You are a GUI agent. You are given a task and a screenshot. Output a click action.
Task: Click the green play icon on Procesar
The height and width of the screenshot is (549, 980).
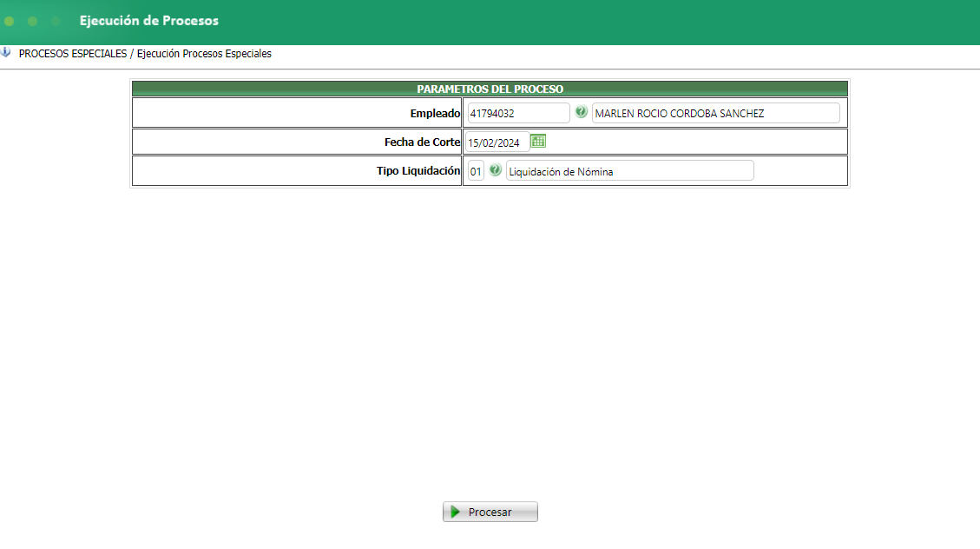tap(455, 513)
